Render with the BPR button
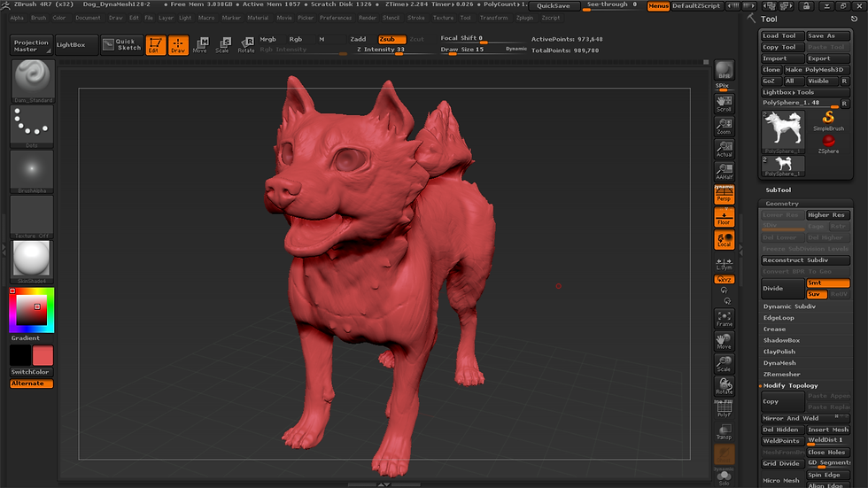 click(x=725, y=71)
